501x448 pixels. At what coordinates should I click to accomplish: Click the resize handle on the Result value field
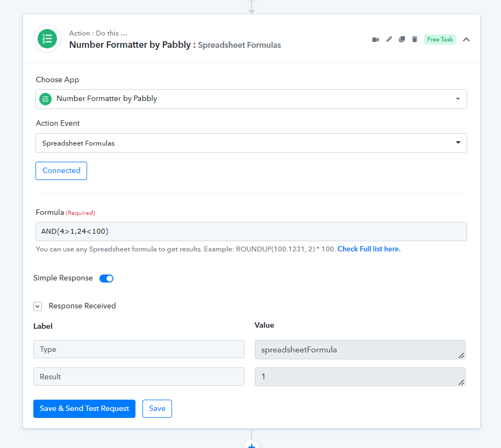[x=461, y=382]
